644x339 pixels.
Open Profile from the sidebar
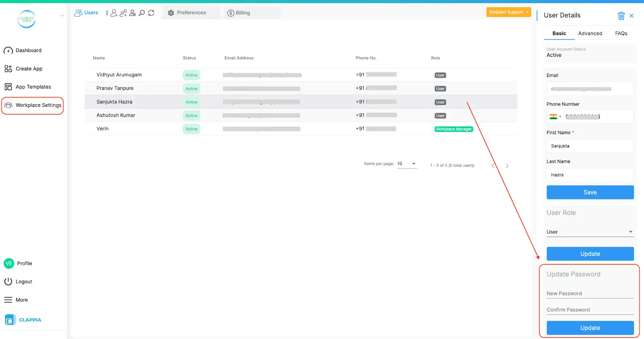tap(18, 263)
